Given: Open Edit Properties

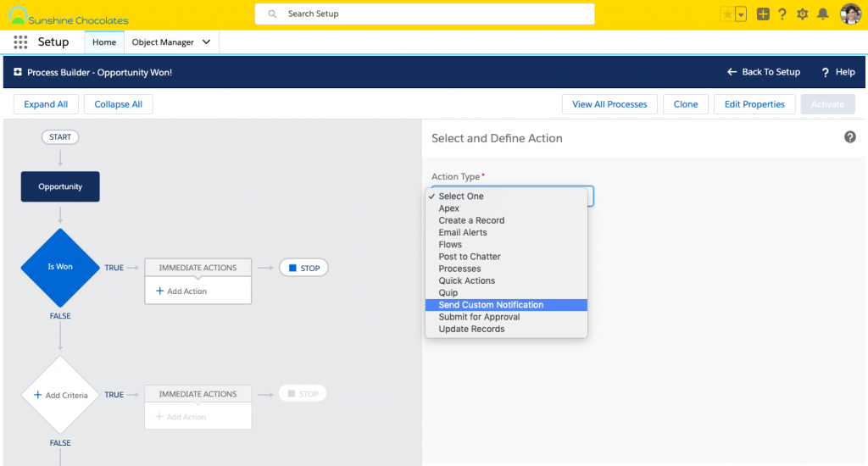Looking at the screenshot, I should (754, 104).
